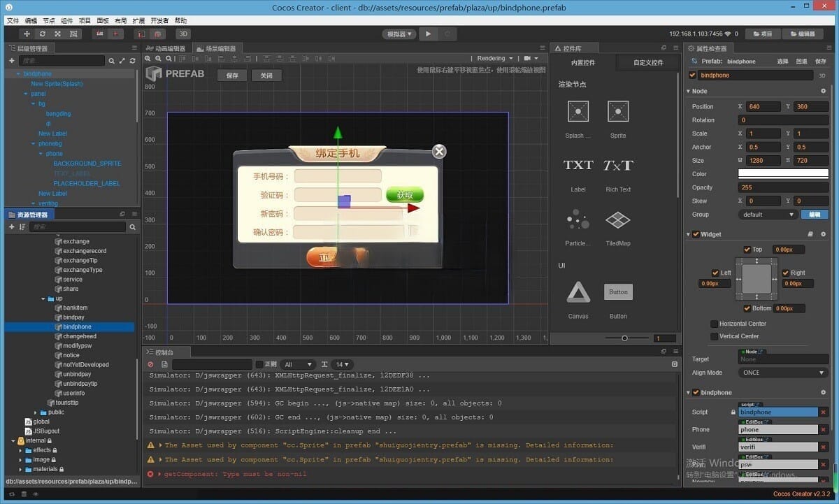This screenshot has height=504, width=839.
Task: Open the Align Mode ONCE dropdown
Action: tap(783, 373)
